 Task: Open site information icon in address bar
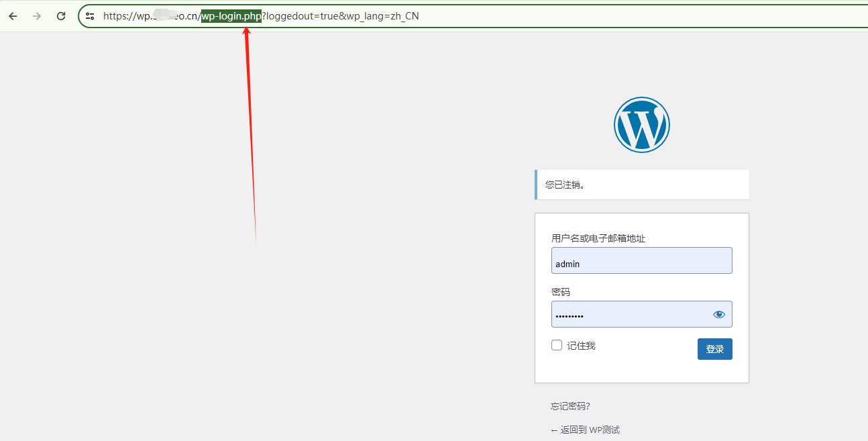[90, 16]
